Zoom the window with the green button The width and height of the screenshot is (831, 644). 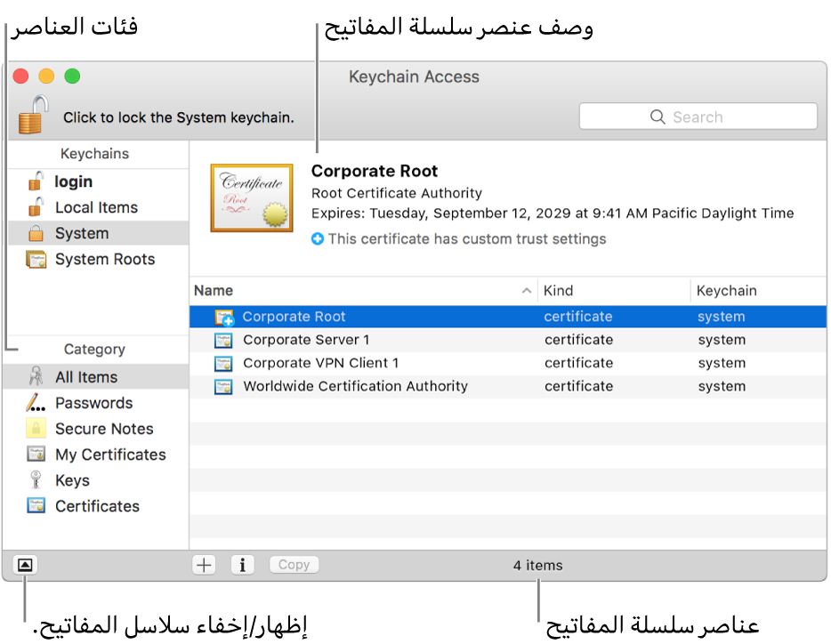(x=72, y=76)
